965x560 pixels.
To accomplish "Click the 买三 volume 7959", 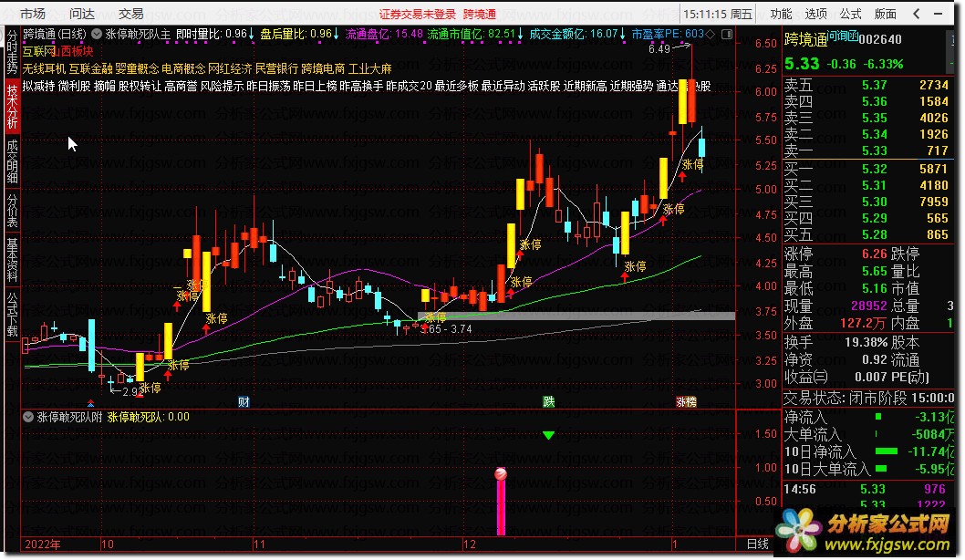I will 934,202.
